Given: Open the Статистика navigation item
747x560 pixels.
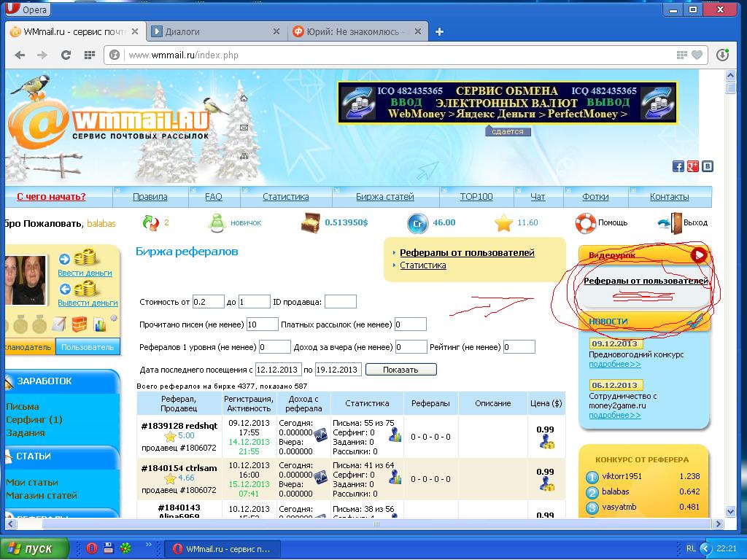Looking at the screenshot, I should click(286, 197).
